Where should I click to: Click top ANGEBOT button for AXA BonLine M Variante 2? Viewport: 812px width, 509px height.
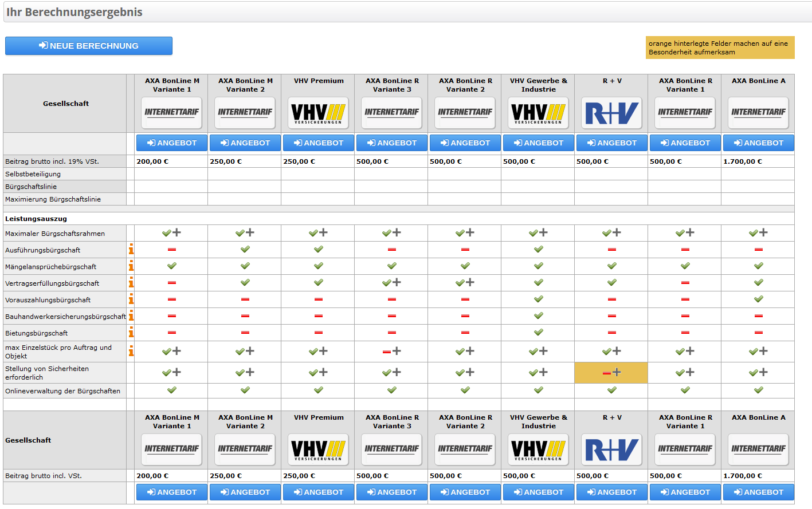pyautogui.click(x=245, y=143)
